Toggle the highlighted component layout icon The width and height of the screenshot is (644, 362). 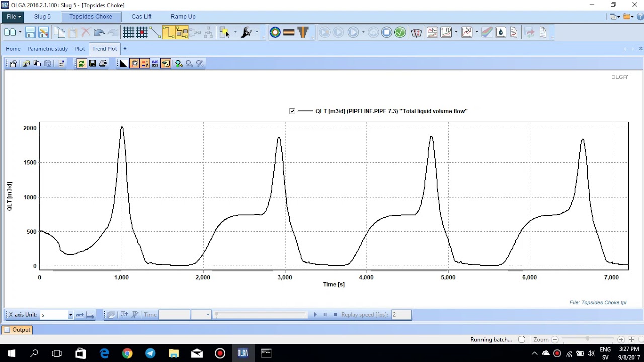tap(182, 33)
